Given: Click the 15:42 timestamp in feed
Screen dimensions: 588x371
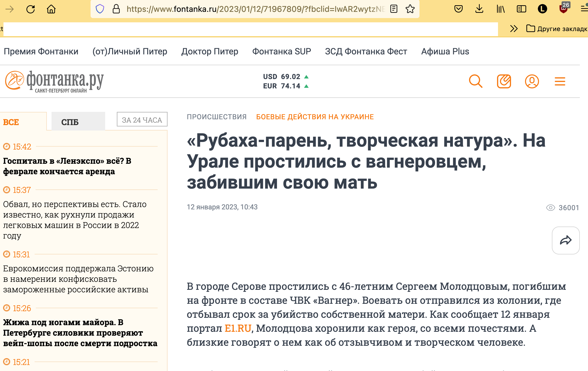Looking at the screenshot, I should point(22,147).
